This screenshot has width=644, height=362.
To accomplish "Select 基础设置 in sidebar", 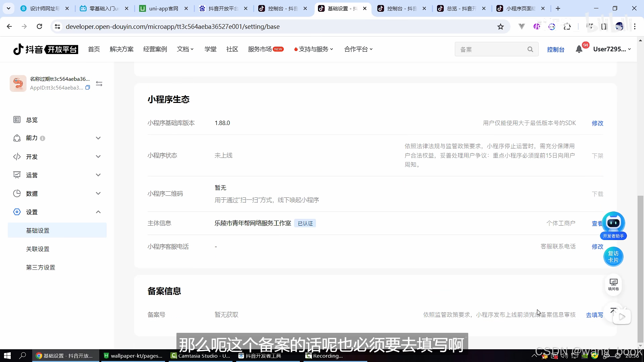I will click(57, 230).
